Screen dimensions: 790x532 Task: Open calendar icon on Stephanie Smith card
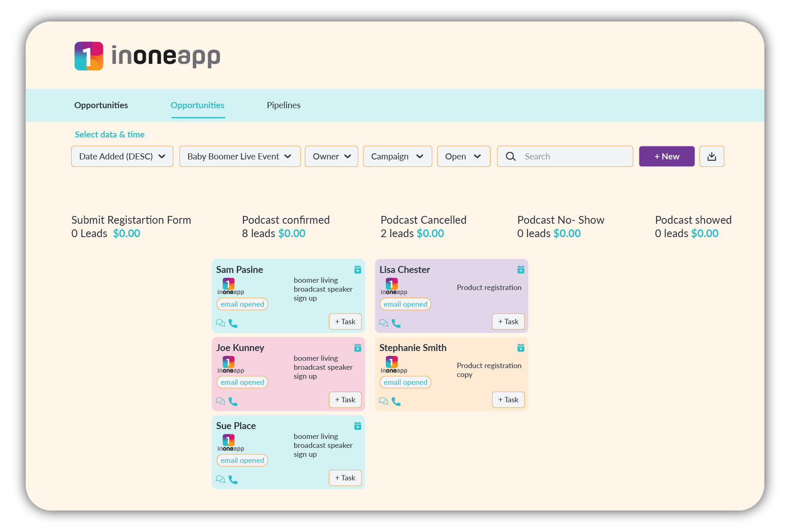pos(521,348)
